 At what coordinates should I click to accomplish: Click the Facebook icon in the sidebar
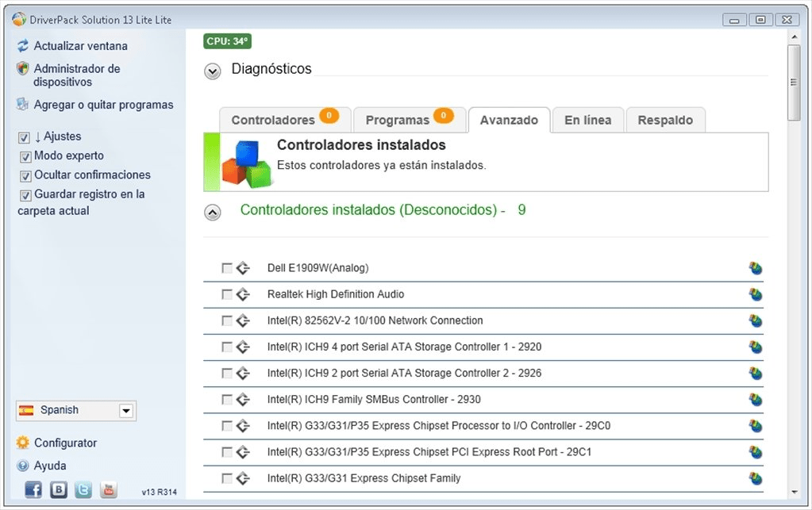(33, 489)
